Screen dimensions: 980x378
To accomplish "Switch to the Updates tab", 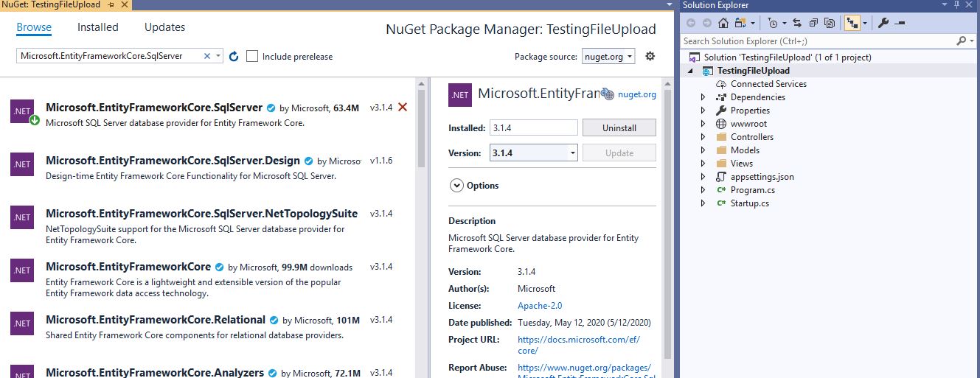I will (164, 27).
